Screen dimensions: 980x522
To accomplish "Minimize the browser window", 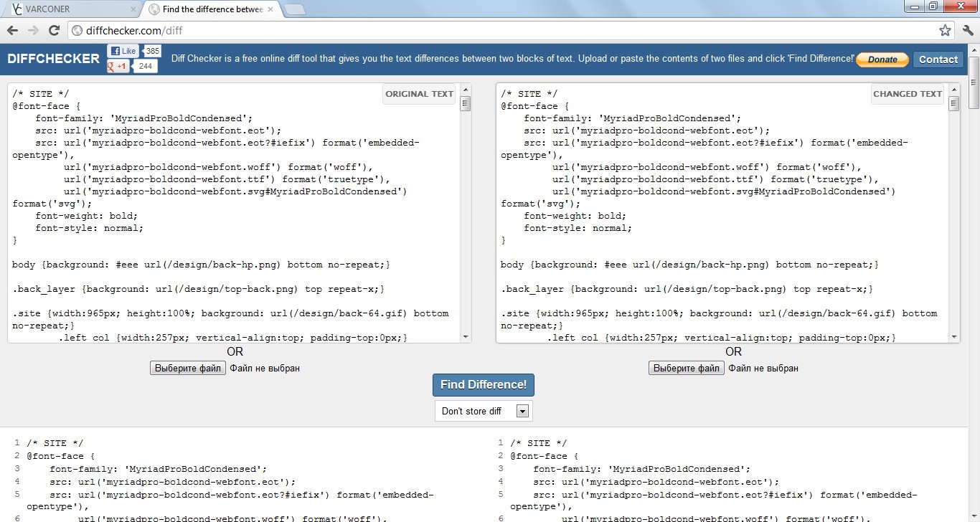I will pyautogui.click(x=914, y=6).
